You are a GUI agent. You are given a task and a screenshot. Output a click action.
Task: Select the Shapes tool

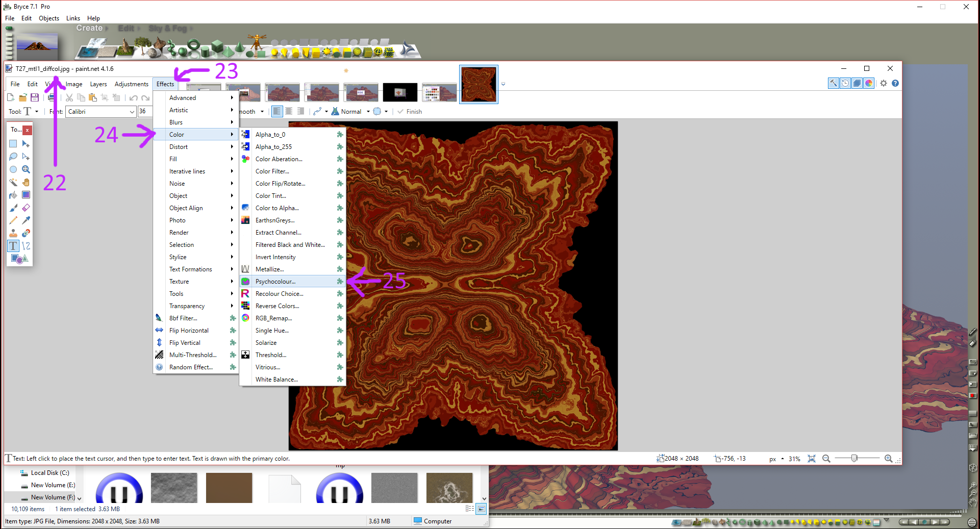(x=19, y=259)
